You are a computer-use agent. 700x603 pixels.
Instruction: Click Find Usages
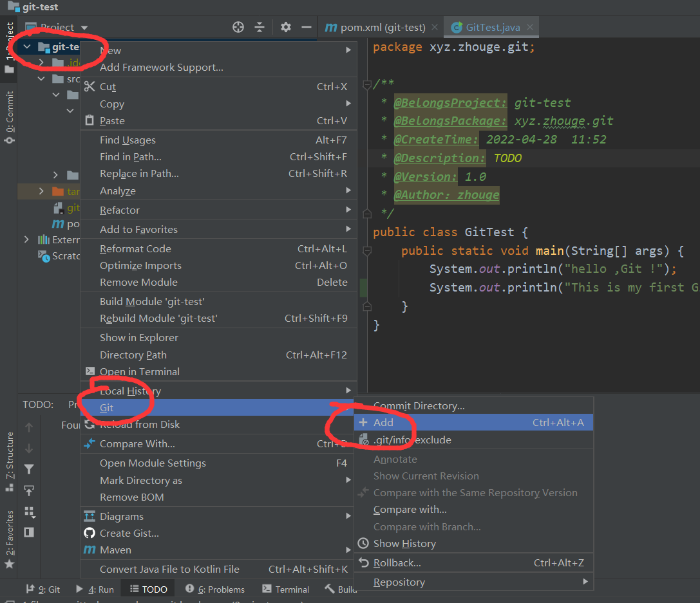(x=218, y=140)
